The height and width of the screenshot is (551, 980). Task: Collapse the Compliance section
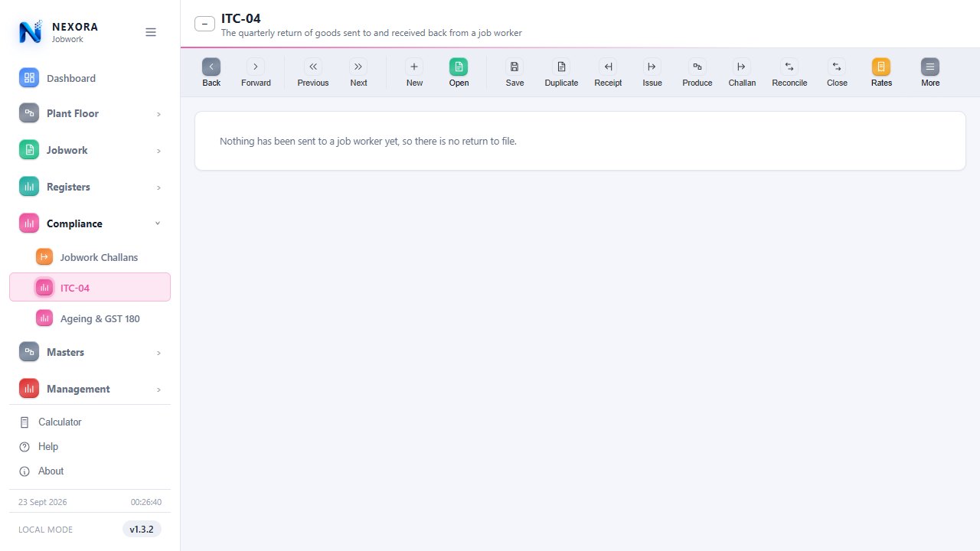point(90,223)
